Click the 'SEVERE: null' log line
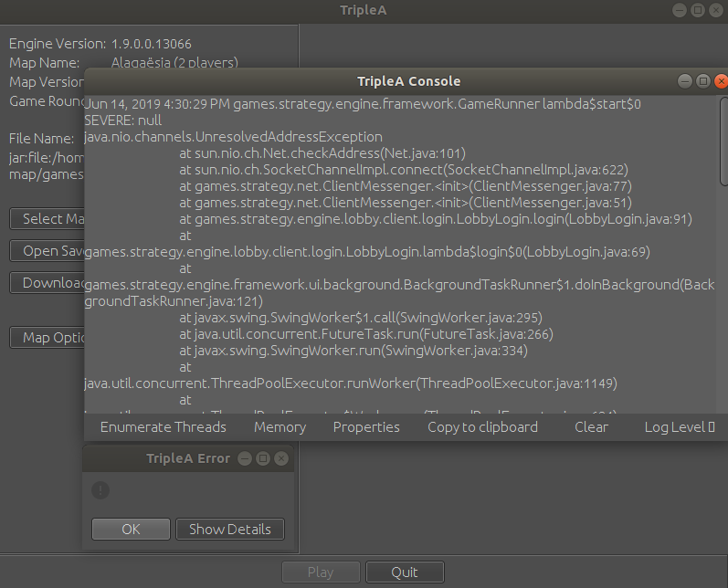Image resolution: width=728 pixels, height=588 pixels. point(123,121)
